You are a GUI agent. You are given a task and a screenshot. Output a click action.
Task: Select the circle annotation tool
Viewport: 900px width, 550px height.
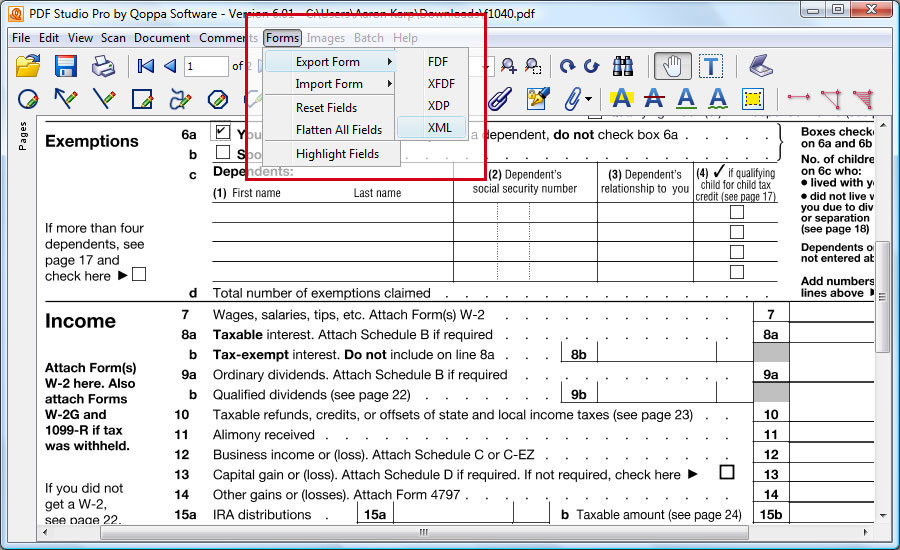tap(28, 99)
